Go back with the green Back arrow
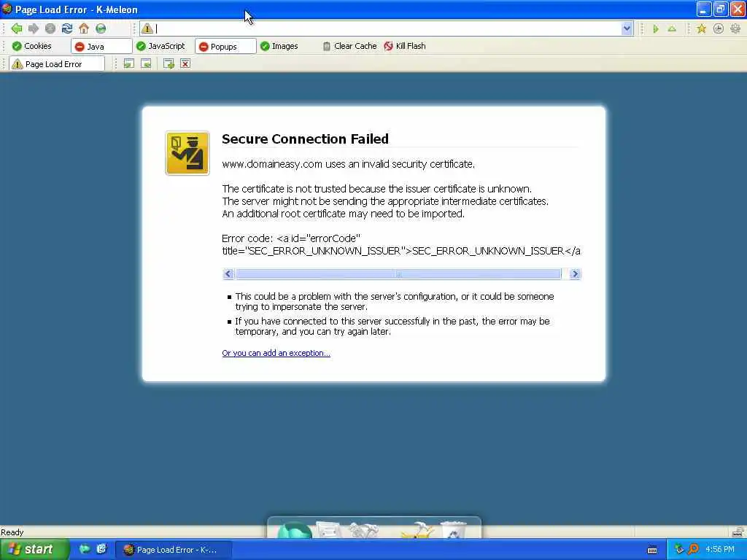This screenshot has height=560, width=747. [x=17, y=28]
